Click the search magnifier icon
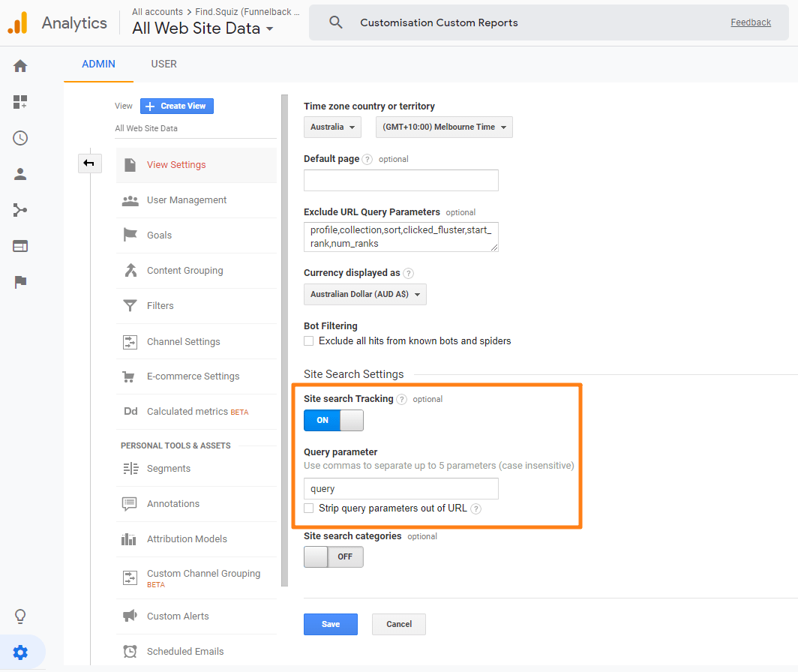 [335, 22]
